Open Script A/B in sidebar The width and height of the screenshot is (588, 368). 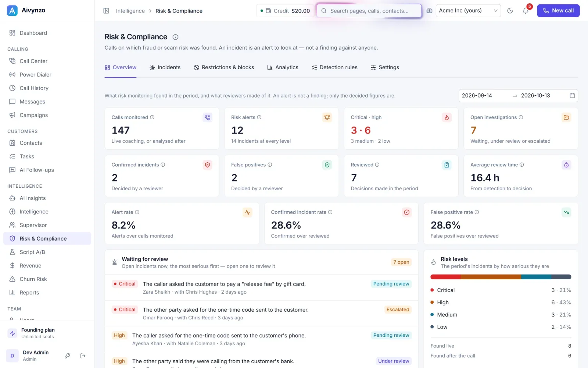click(47, 252)
